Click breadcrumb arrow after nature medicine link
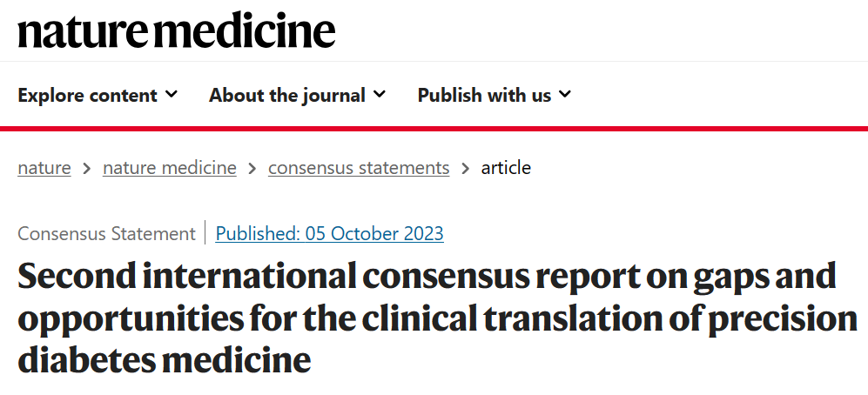Viewport: 868px width, 395px height. pyautogui.click(x=252, y=168)
